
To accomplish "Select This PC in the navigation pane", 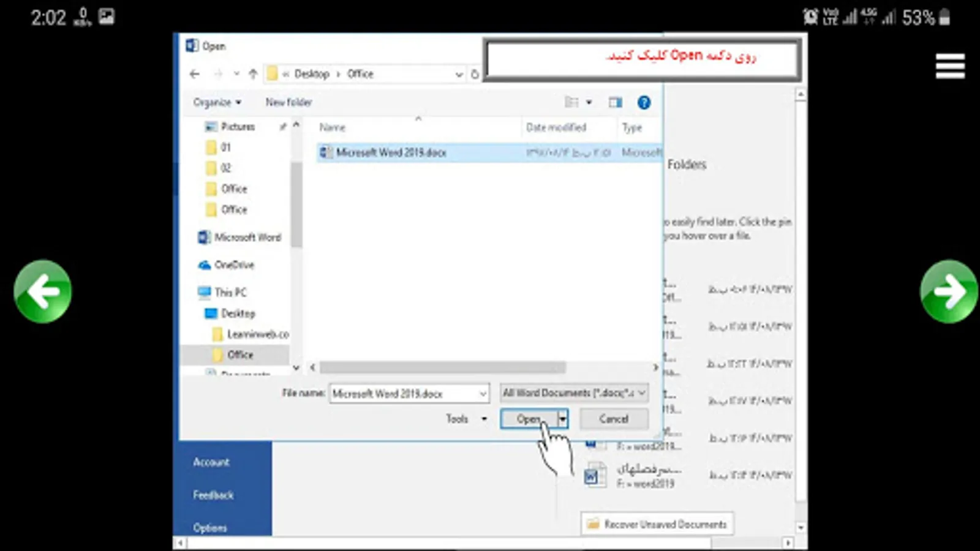I will coord(222,293).
